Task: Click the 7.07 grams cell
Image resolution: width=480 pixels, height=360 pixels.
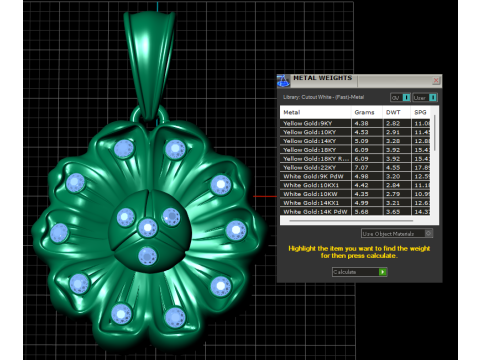Action: (x=367, y=167)
